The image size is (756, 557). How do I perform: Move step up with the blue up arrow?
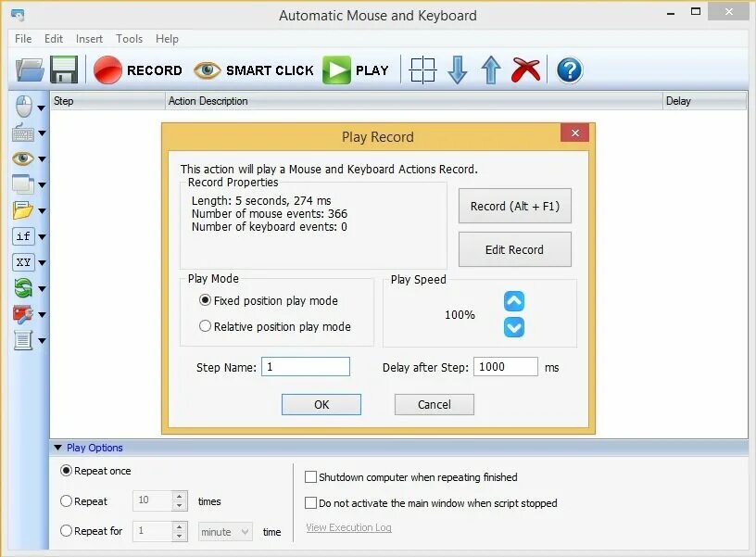(491, 70)
